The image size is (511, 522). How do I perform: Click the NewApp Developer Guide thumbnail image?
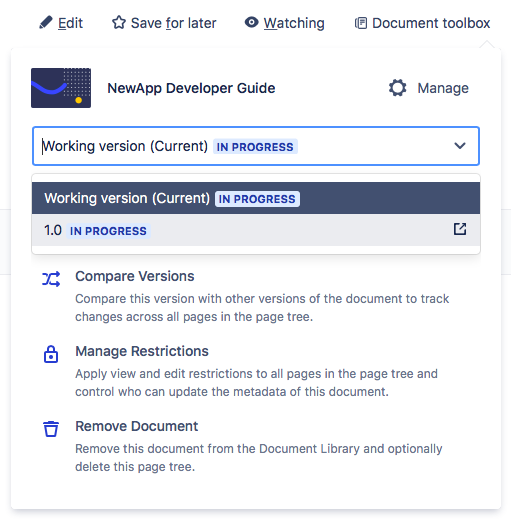(x=61, y=88)
